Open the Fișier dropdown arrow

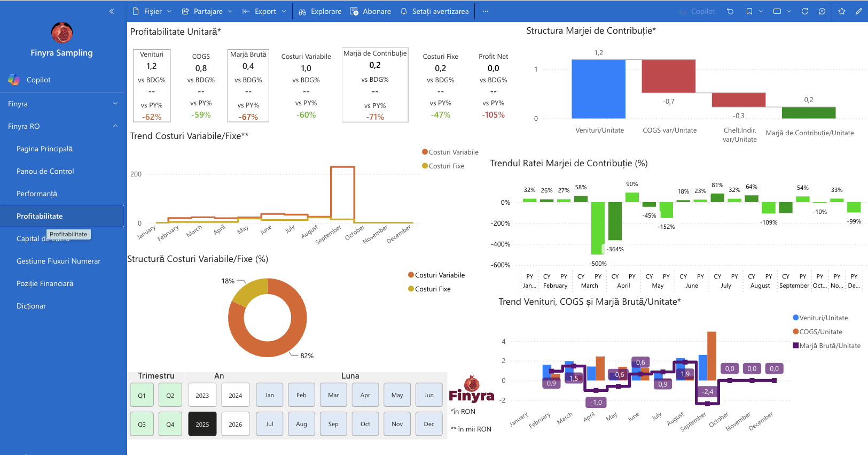[169, 11]
